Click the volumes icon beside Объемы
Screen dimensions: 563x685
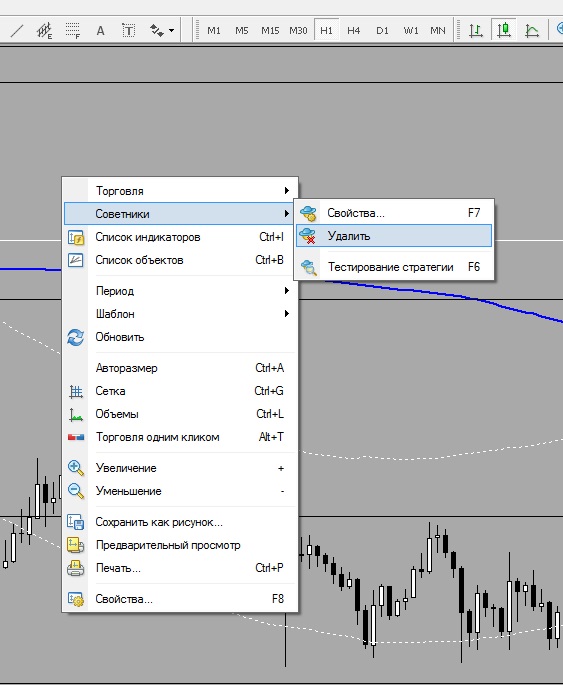[76, 415]
